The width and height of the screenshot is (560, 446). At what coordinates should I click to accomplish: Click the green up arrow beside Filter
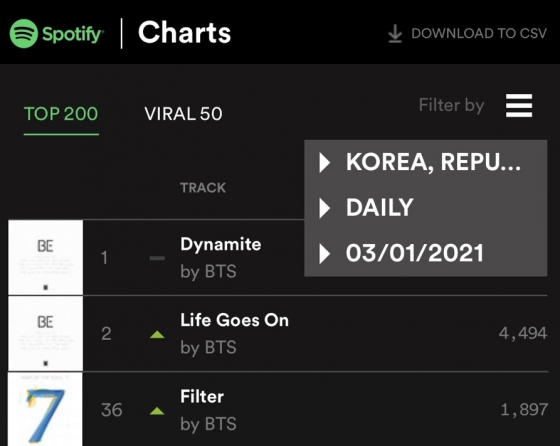[x=157, y=411]
